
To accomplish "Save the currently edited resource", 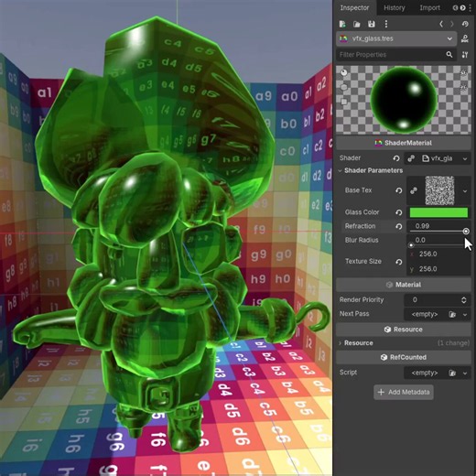I will pos(371,24).
